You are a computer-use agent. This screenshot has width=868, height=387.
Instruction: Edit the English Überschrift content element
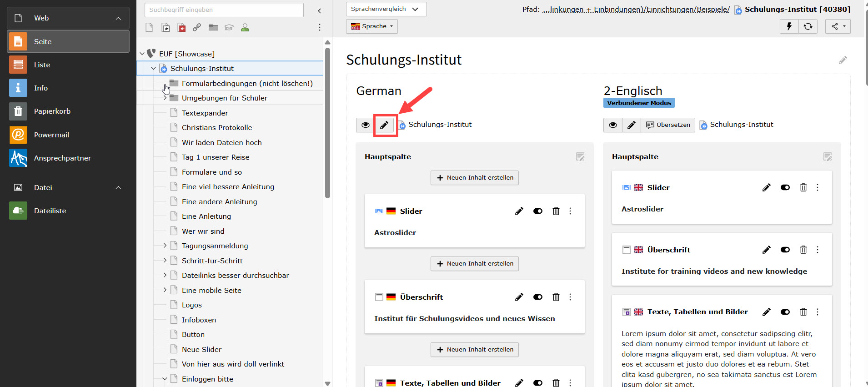point(767,250)
